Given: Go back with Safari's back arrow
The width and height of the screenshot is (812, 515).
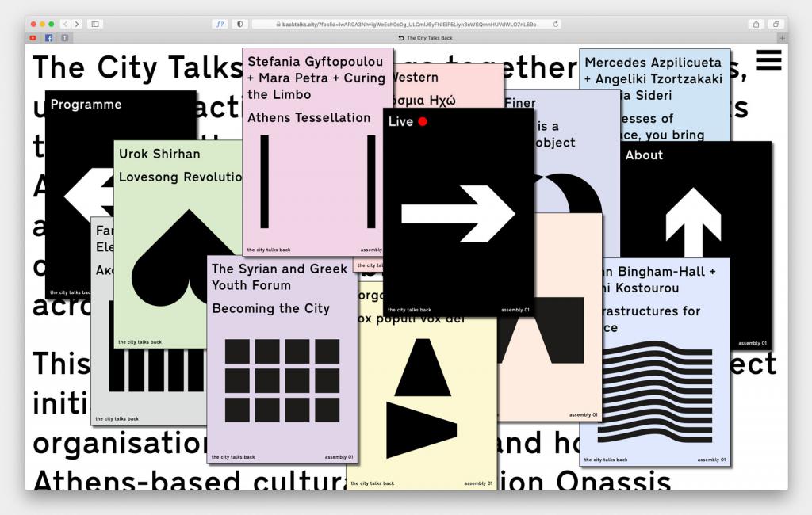Looking at the screenshot, I should pos(65,24).
